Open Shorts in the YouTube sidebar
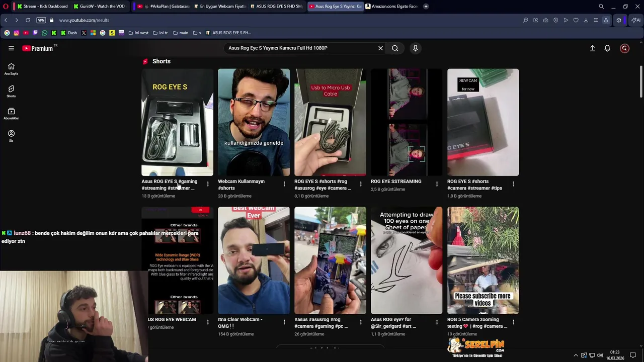Image resolution: width=644 pixels, height=362 pixels. click(11, 92)
